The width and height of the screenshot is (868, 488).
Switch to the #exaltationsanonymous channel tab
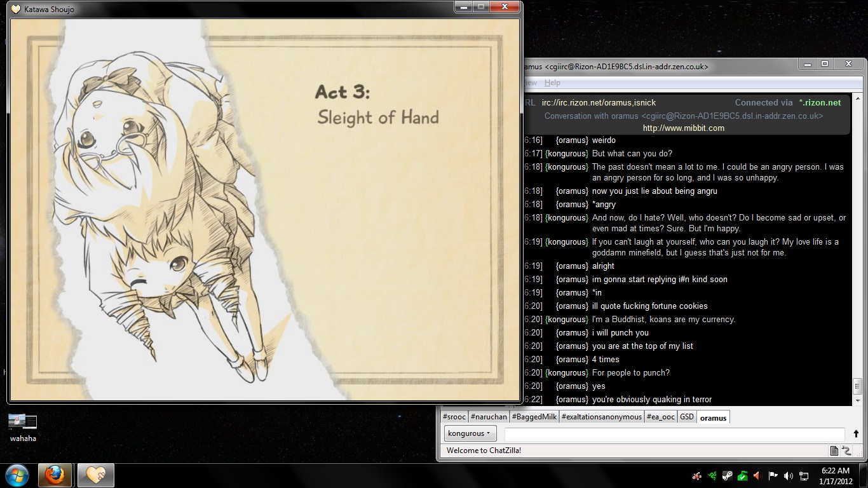click(x=601, y=417)
